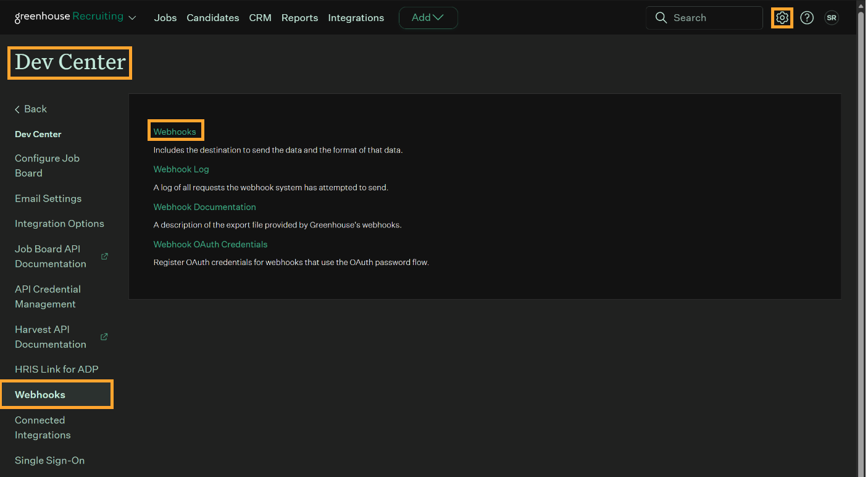Open the CRM menu

(261, 18)
